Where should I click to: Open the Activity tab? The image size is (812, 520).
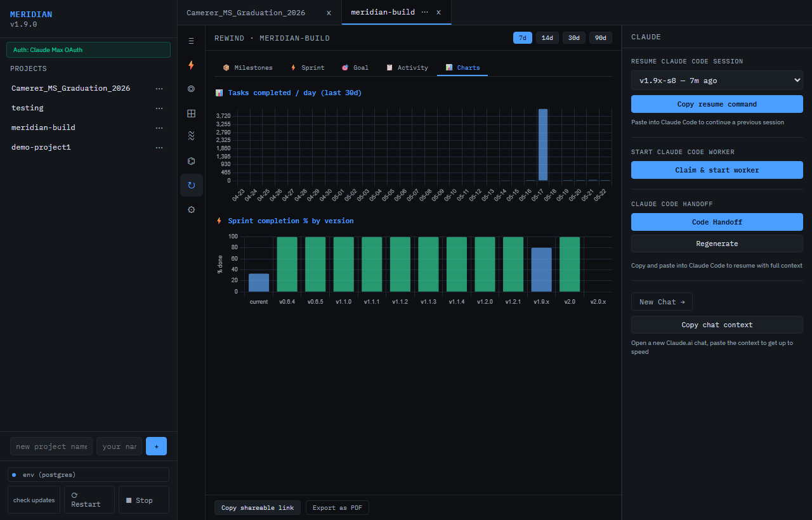point(407,67)
